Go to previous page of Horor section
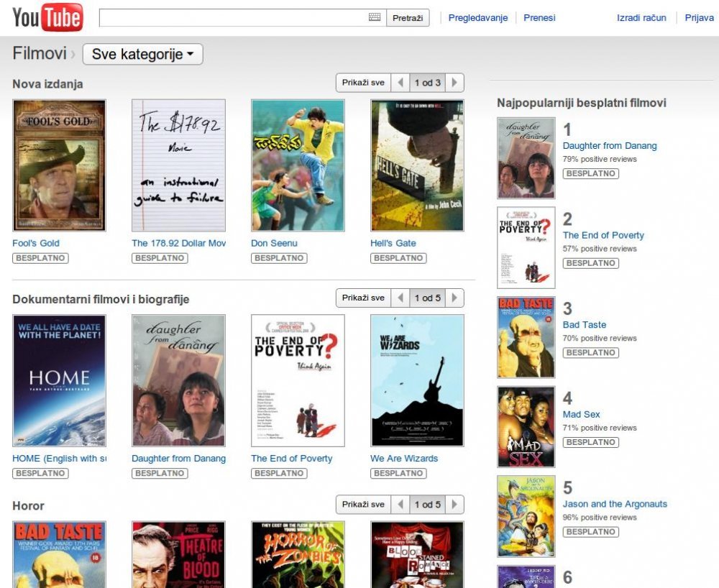Image resolution: width=719 pixels, height=588 pixels. [400, 504]
